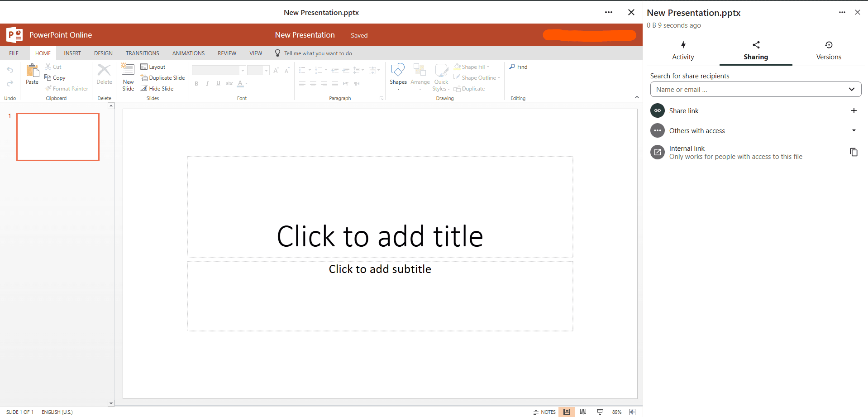Open the Activity tab in sidebar
The image size is (868, 417).
683,51
